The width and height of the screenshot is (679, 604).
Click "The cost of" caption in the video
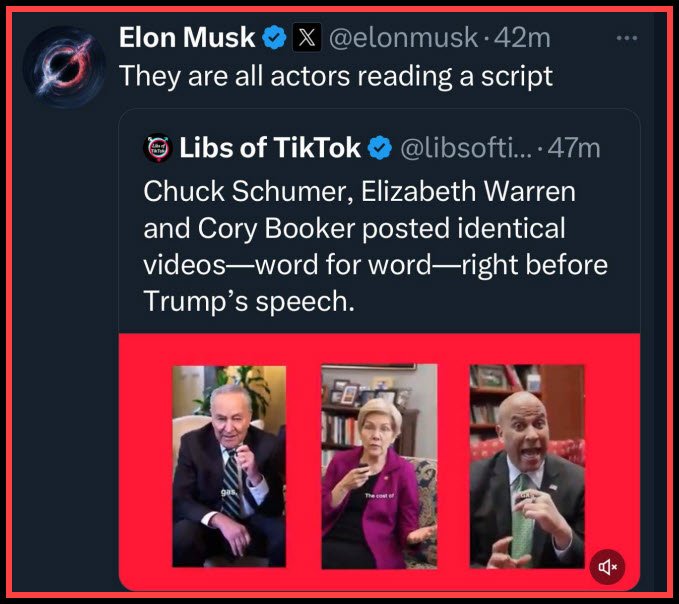pyautogui.click(x=379, y=495)
